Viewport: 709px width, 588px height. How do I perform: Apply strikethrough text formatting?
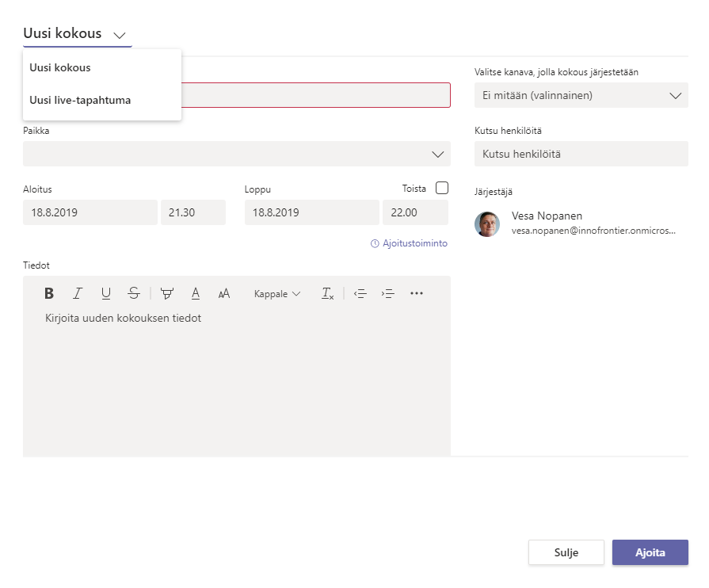click(x=133, y=293)
